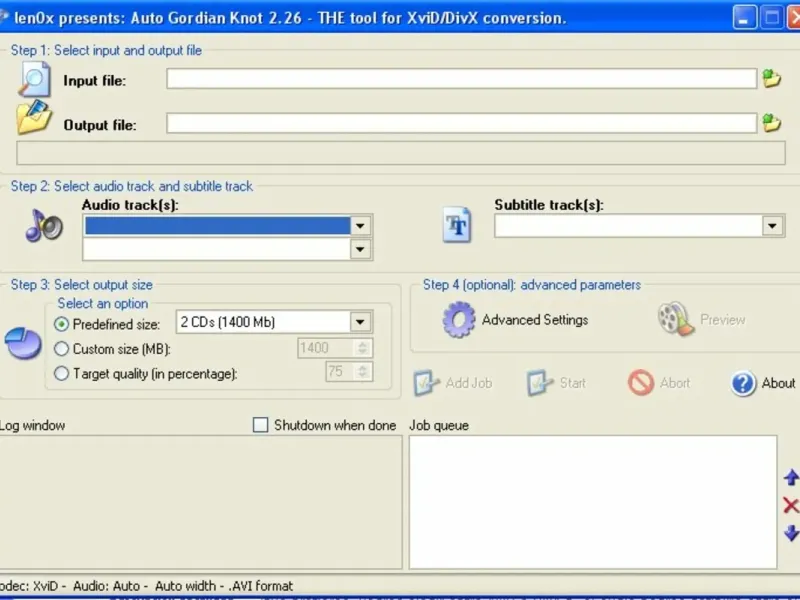This screenshot has height=600, width=800.
Task: Click the 'Audio track(s):' label
Action: coord(130,205)
